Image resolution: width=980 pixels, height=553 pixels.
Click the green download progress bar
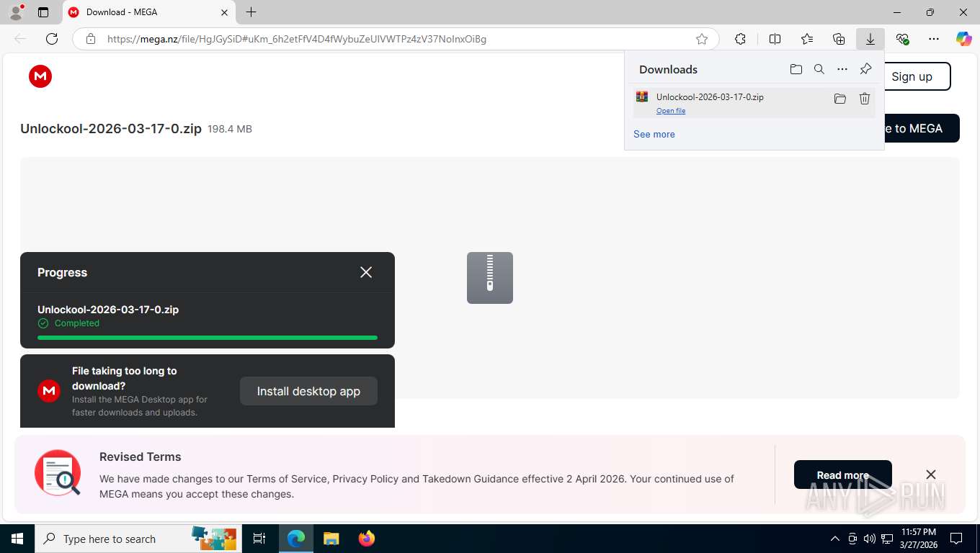208,337
